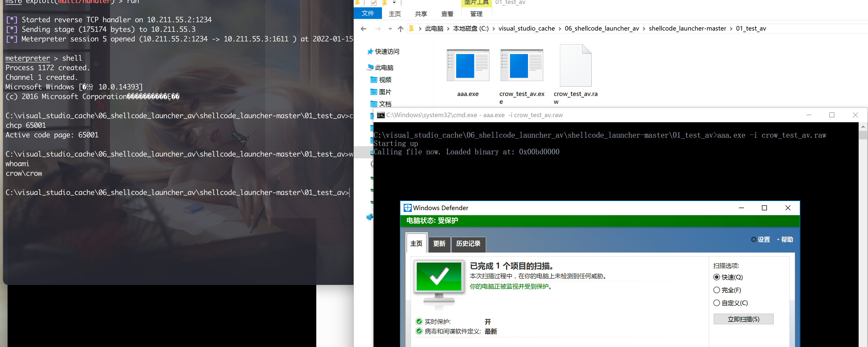The image size is (868, 347).
Task: Select the 快速(Q) scan option
Action: (728, 277)
